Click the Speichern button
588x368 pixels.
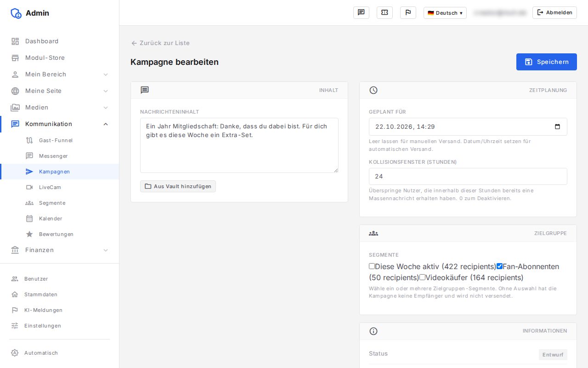(x=546, y=62)
